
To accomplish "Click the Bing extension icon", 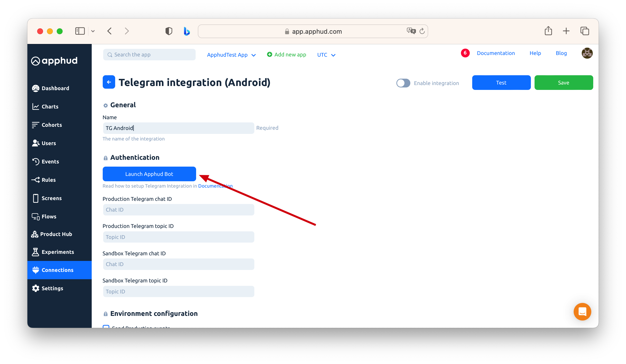I will coord(187,31).
